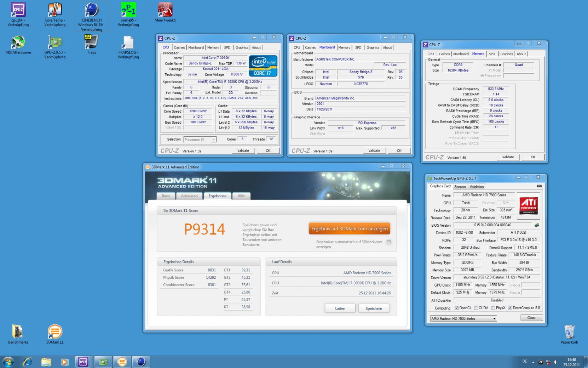Click the Speichern button
588x368 pixels.
pyautogui.click(x=374, y=308)
